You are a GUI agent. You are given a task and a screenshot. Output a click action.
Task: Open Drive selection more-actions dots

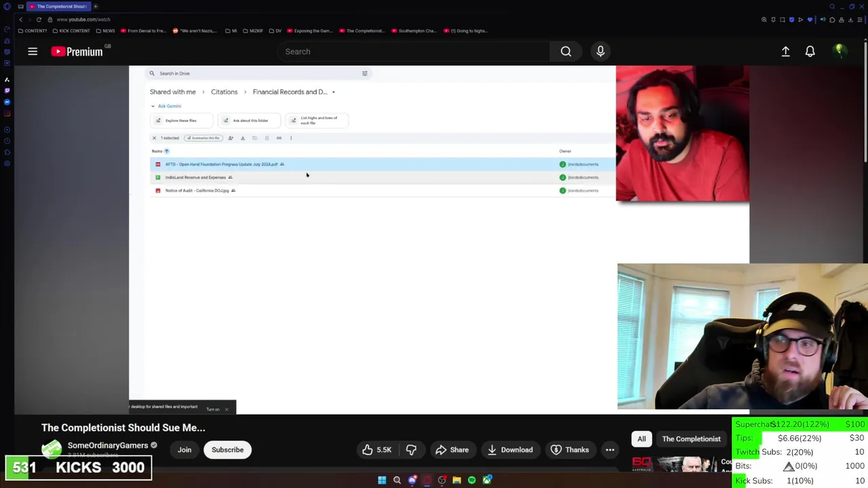(x=291, y=138)
